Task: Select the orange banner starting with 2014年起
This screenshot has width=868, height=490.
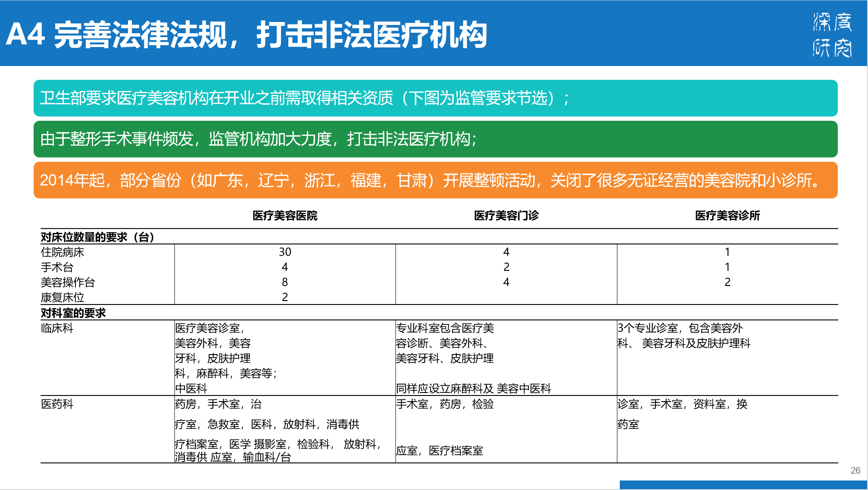Action: click(435, 180)
